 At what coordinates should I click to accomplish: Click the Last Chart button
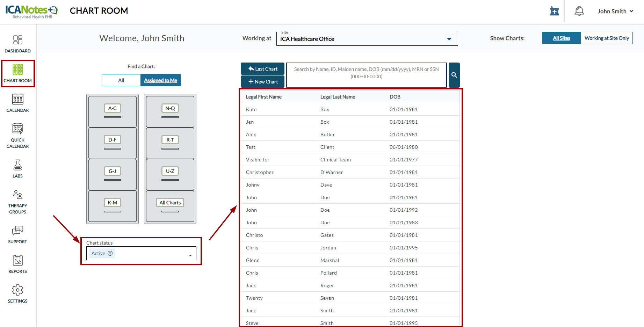(263, 69)
